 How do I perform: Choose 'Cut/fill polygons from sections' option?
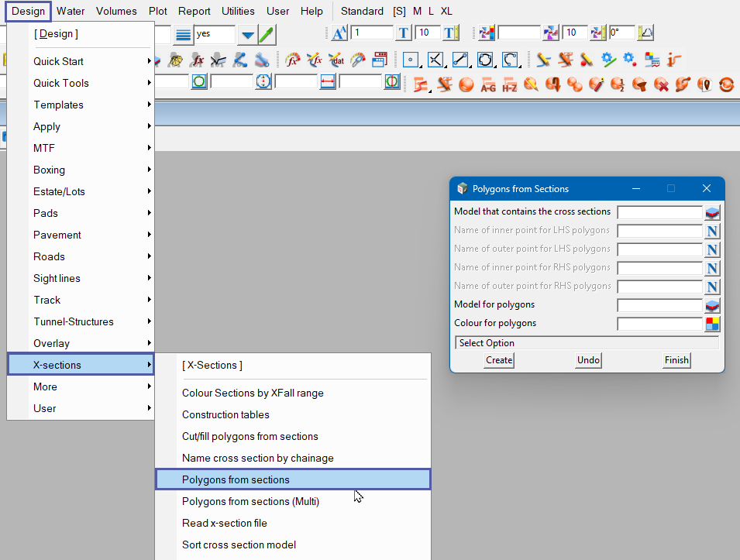tap(250, 436)
